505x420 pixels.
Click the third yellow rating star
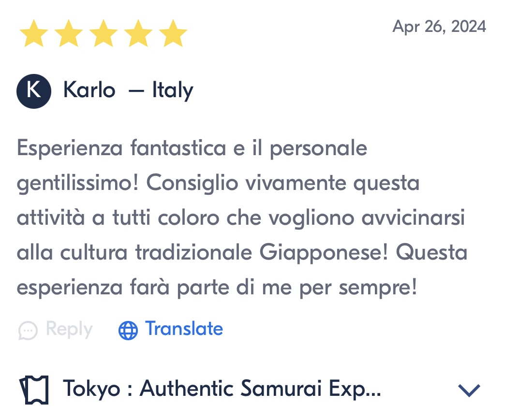104,33
